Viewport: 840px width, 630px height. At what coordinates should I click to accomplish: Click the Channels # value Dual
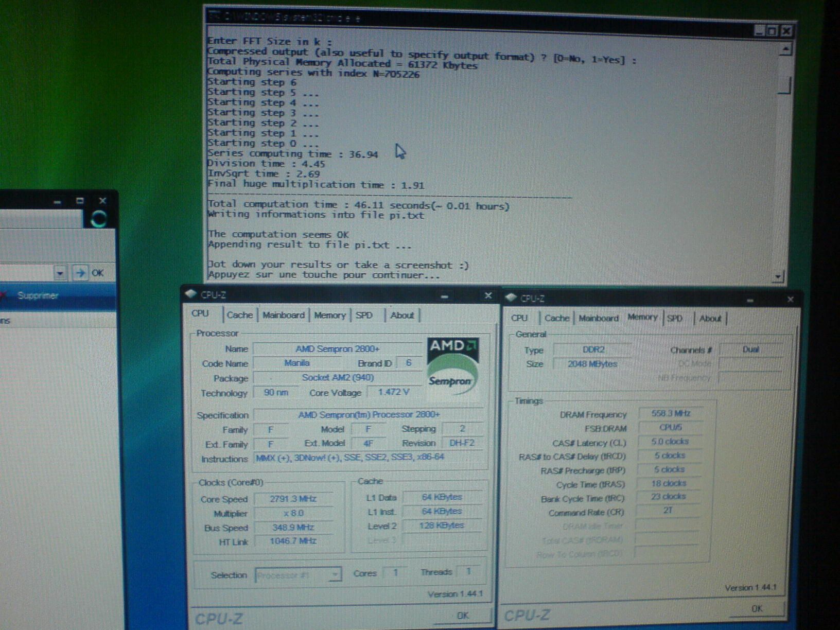pos(750,349)
